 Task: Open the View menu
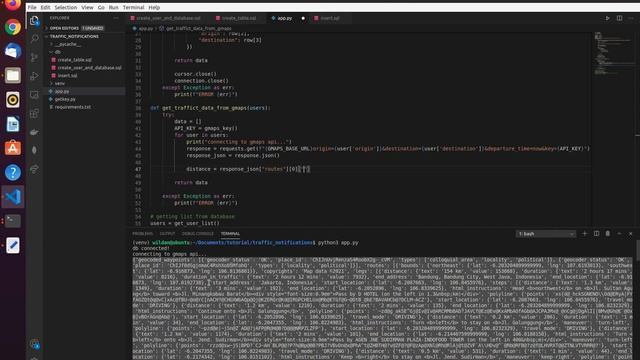[87, 7]
